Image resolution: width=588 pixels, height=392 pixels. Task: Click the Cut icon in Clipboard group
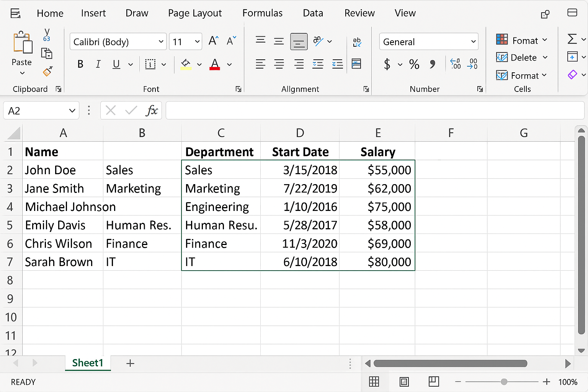point(47,34)
